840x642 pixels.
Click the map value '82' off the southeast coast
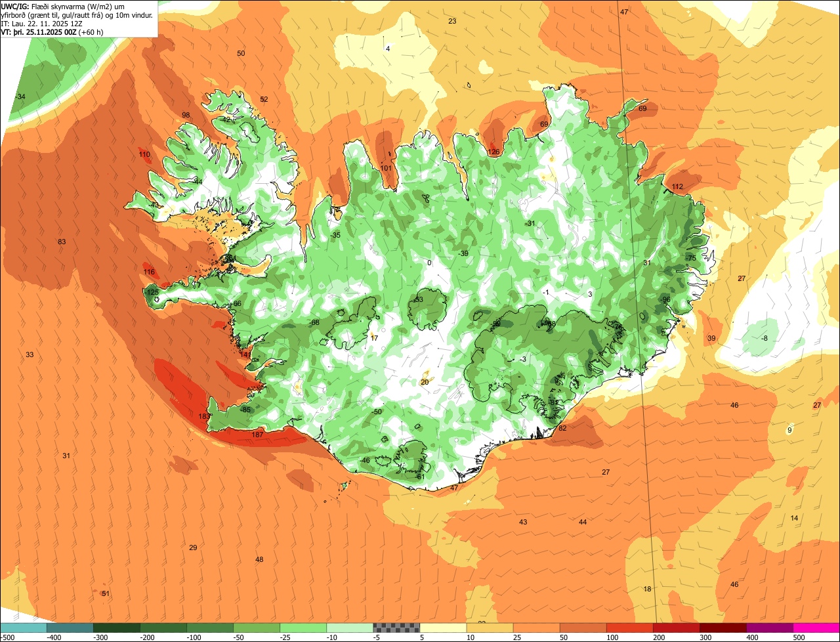(x=562, y=429)
